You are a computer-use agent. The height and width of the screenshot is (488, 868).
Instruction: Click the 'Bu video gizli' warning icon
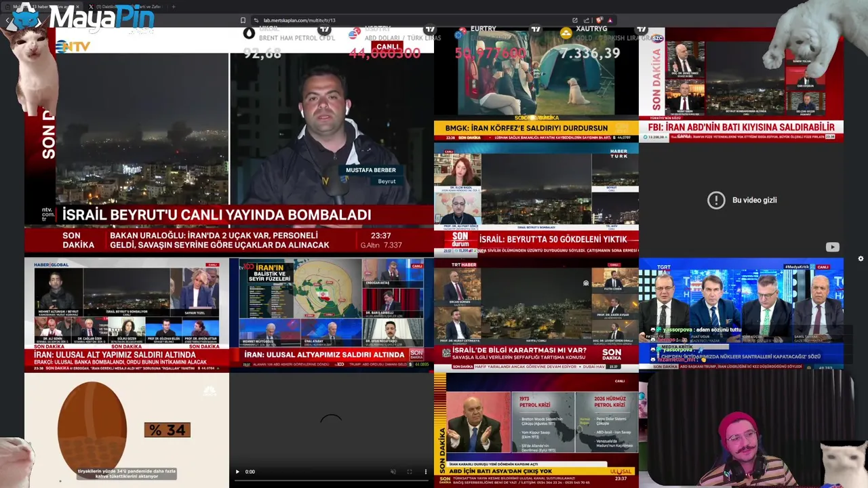[716, 200]
